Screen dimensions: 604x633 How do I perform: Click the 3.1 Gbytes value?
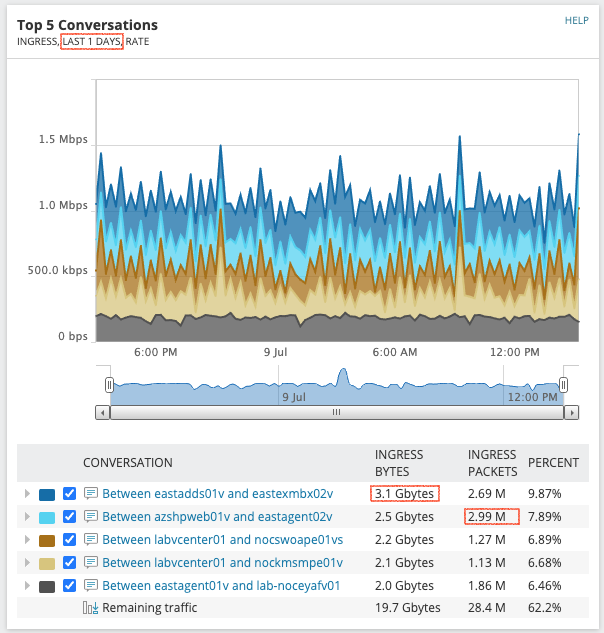click(x=405, y=494)
